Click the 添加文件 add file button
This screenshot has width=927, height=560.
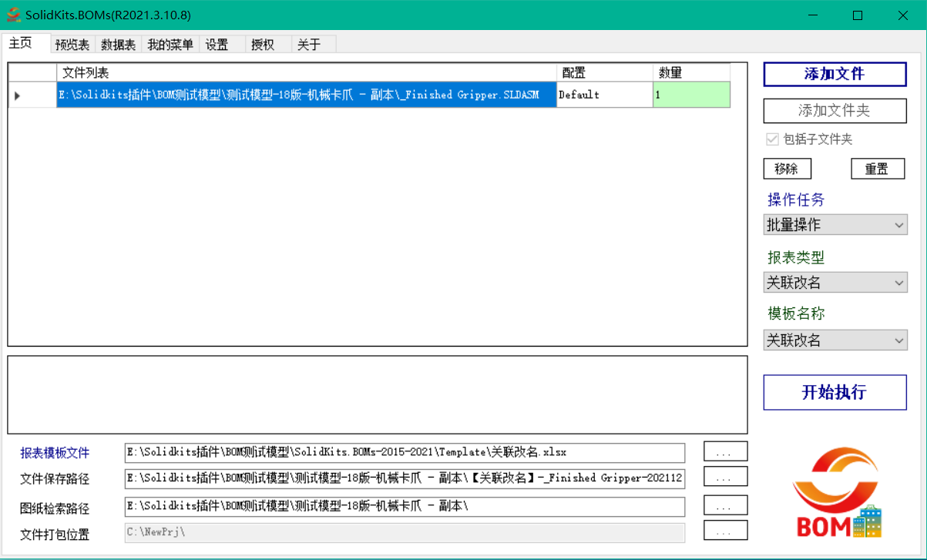[x=835, y=75]
